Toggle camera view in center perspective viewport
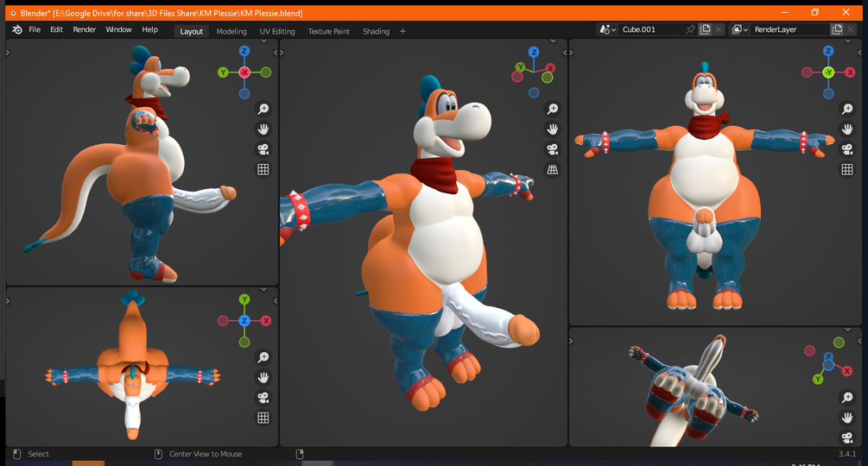Image resolution: width=868 pixels, height=466 pixels. (553, 149)
